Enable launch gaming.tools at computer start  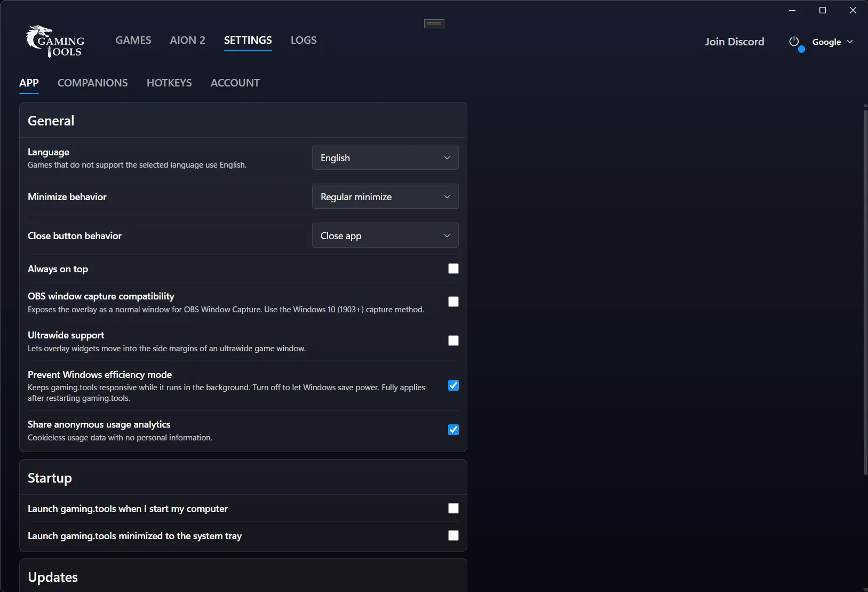coord(453,508)
